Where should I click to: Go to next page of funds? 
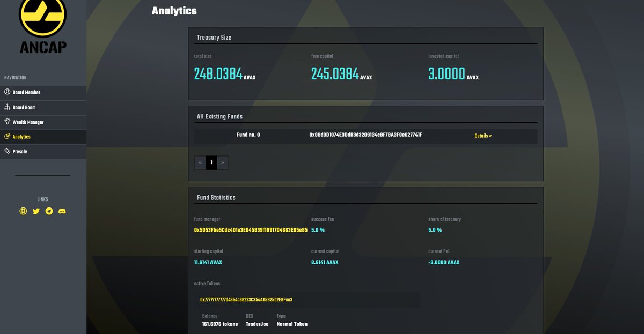(223, 162)
